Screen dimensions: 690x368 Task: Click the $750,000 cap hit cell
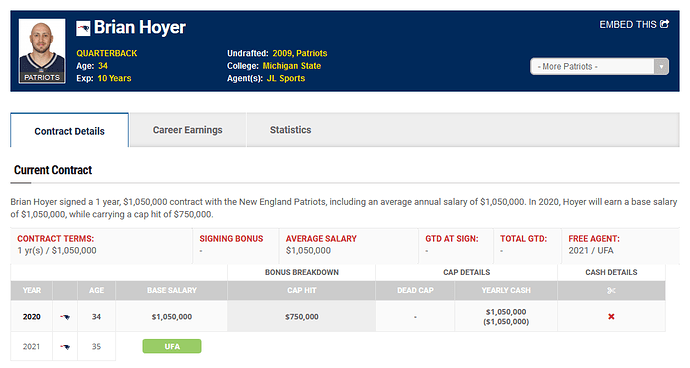click(301, 316)
